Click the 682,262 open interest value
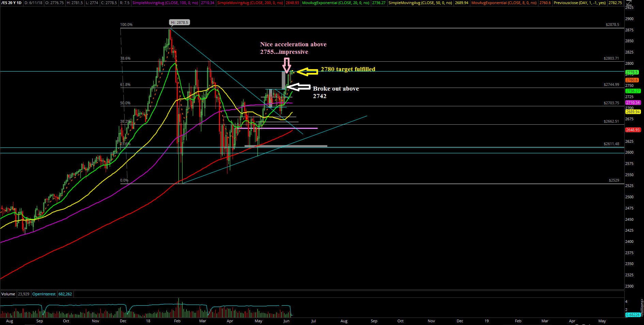 coord(65,294)
